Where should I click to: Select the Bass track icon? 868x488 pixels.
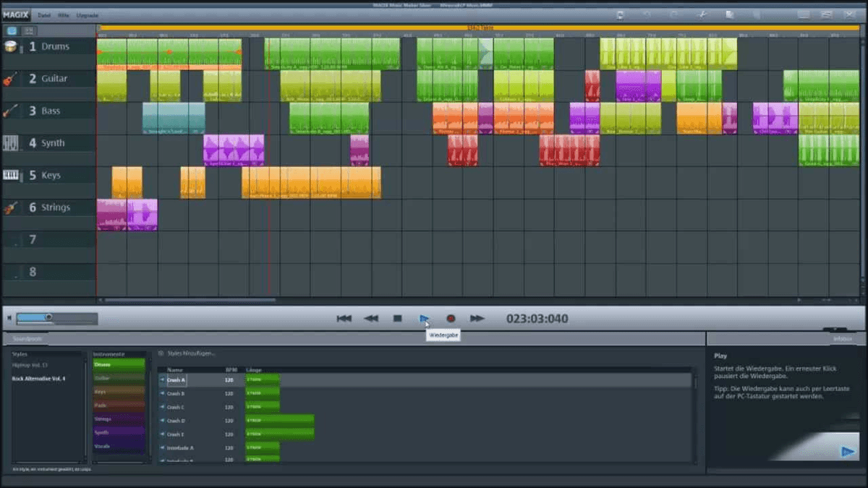(10, 111)
